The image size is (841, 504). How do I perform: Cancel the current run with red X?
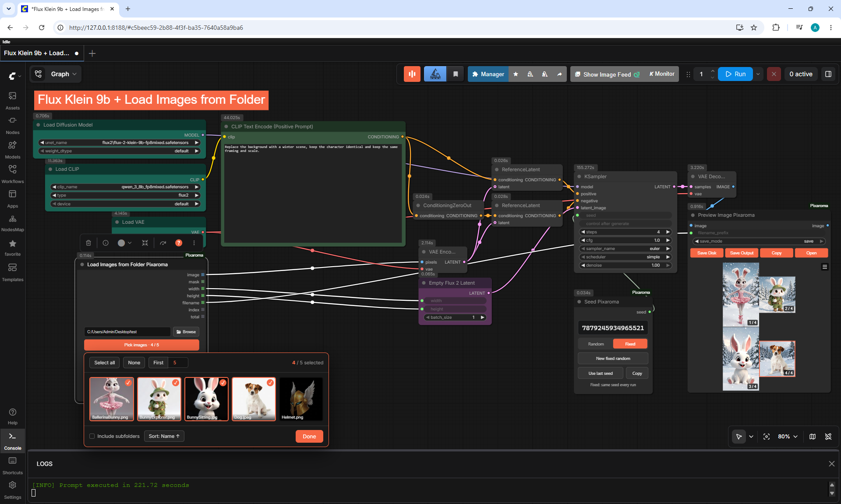click(774, 74)
